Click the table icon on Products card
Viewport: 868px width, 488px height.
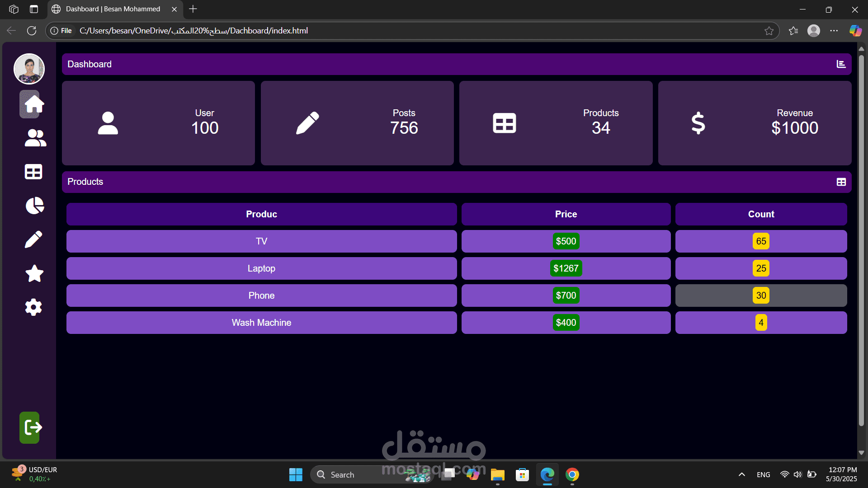pyautogui.click(x=505, y=123)
